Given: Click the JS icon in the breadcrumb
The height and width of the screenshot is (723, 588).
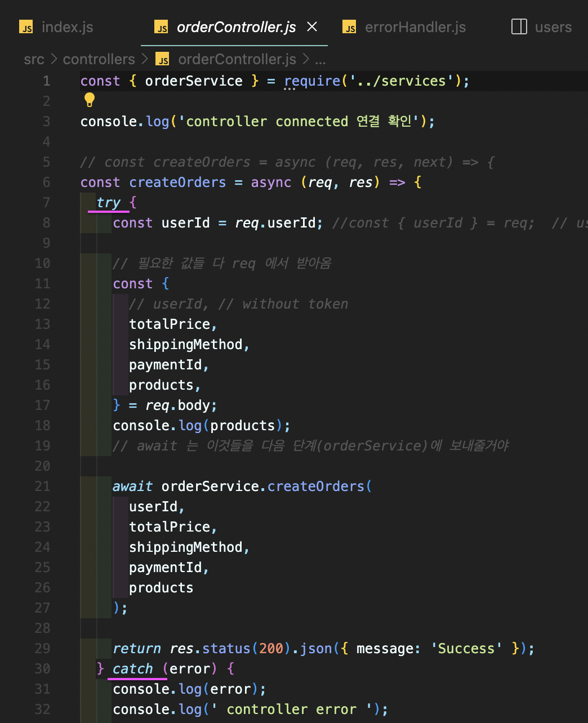Looking at the screenshot, I should click(163, 59).
